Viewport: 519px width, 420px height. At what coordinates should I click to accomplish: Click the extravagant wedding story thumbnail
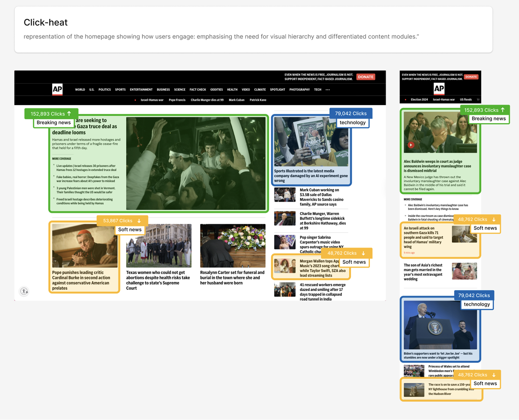[x=464, y=271]
